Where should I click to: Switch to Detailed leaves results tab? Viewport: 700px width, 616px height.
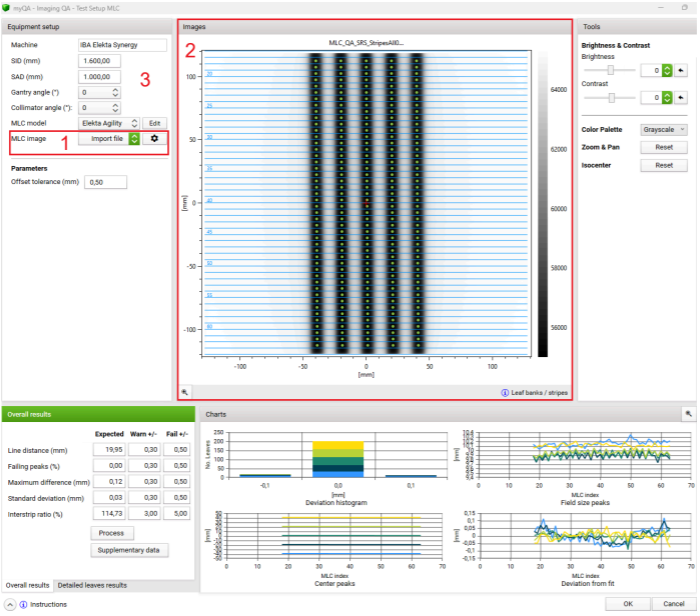point(91,585)
